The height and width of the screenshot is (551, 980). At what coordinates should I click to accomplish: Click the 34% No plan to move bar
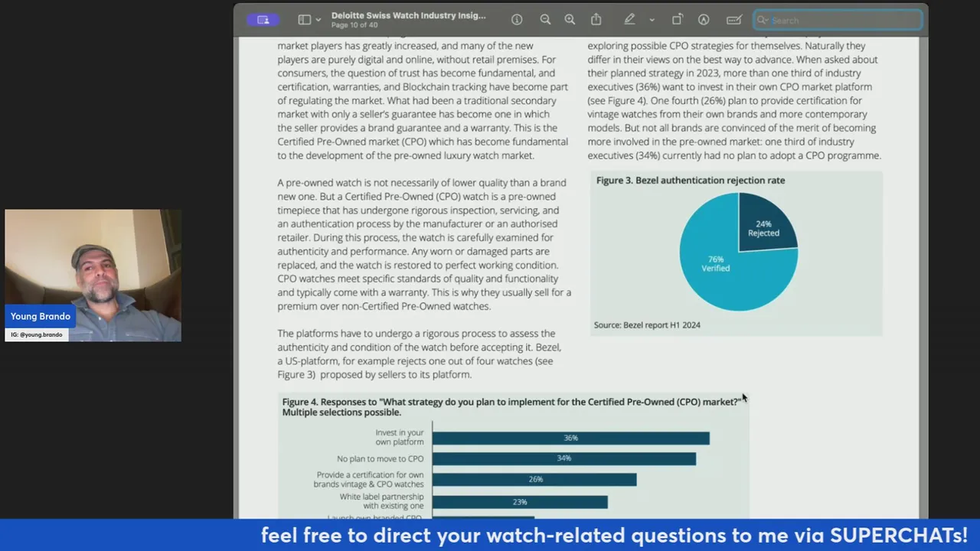(563, 458)
